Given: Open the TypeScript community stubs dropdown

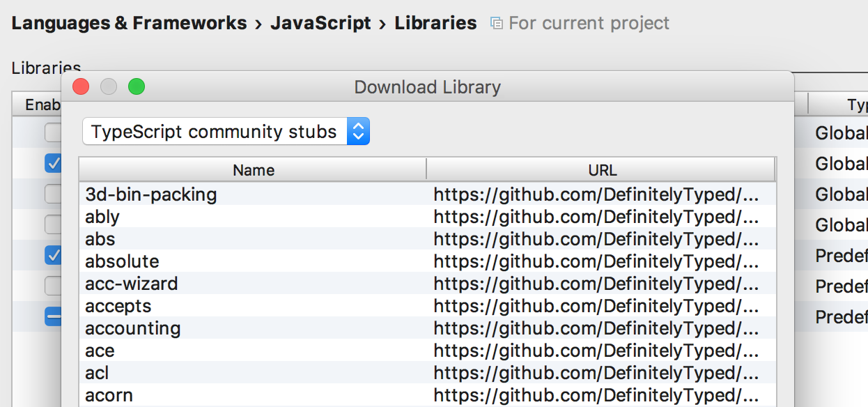Looking at the screenshot, I should pos(226,131).
